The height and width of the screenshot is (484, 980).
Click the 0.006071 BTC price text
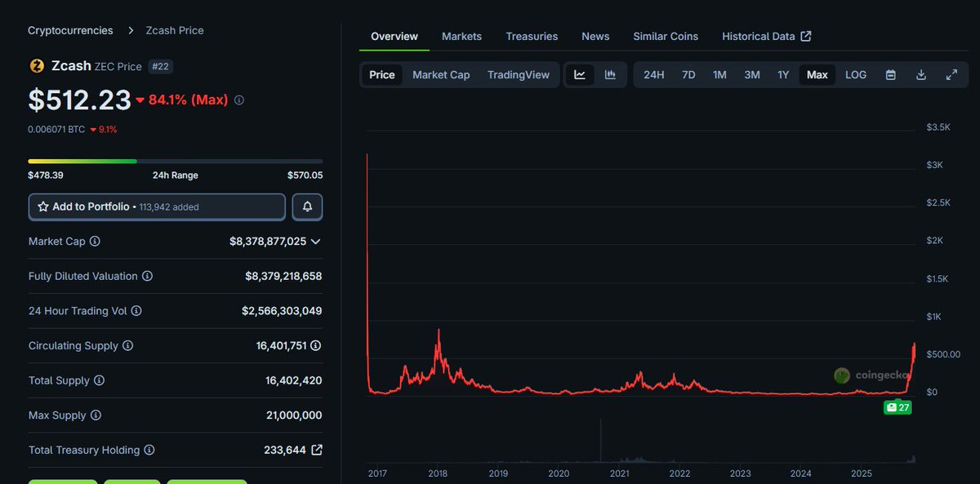(x=56, y=129)
